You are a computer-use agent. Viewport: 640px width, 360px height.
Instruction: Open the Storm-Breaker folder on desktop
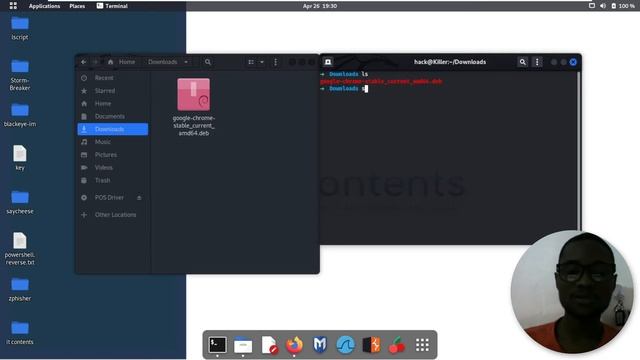(x=20, y=75)
